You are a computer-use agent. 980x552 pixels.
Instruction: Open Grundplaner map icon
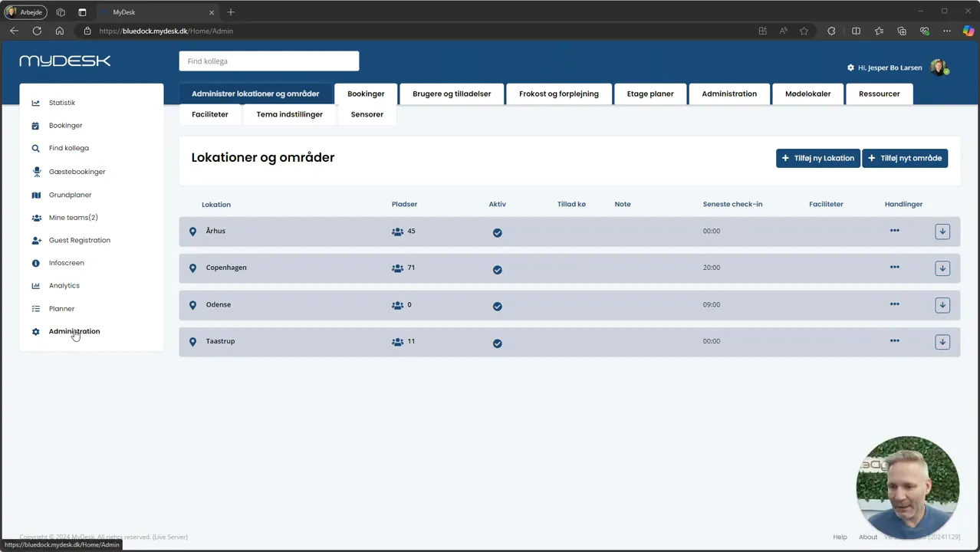point(36,195)
